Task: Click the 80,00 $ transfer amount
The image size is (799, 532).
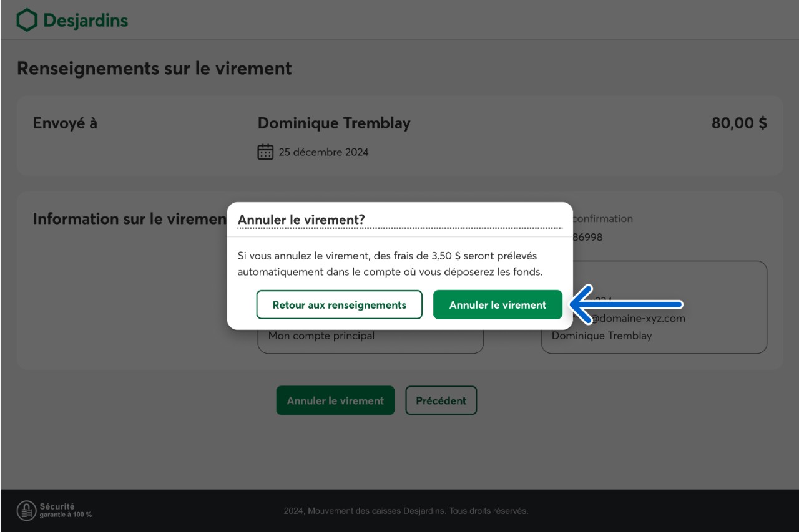Action: click(739, 123)
